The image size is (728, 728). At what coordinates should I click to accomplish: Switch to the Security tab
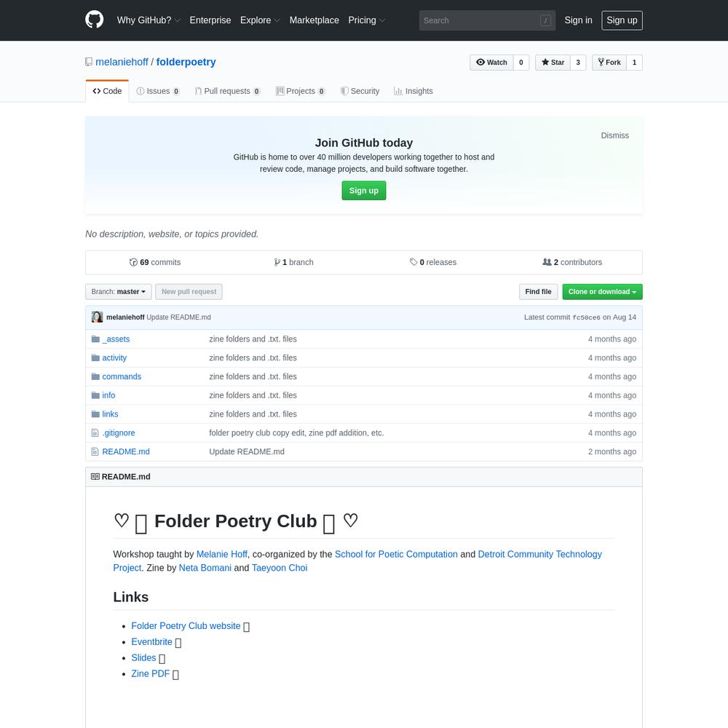pyautogui.click(x=360, y=91)
